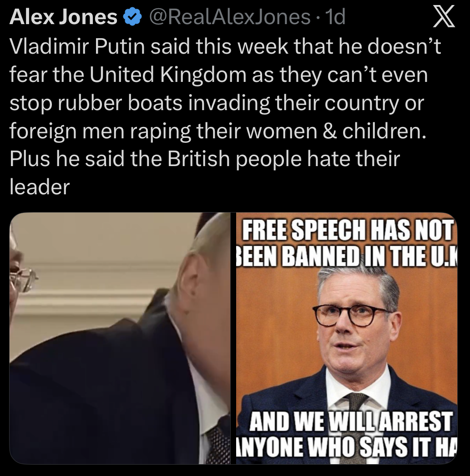470x476 pixels.
Task: Click the 1d timestamp of the post
Action: [x=335, y=17]
